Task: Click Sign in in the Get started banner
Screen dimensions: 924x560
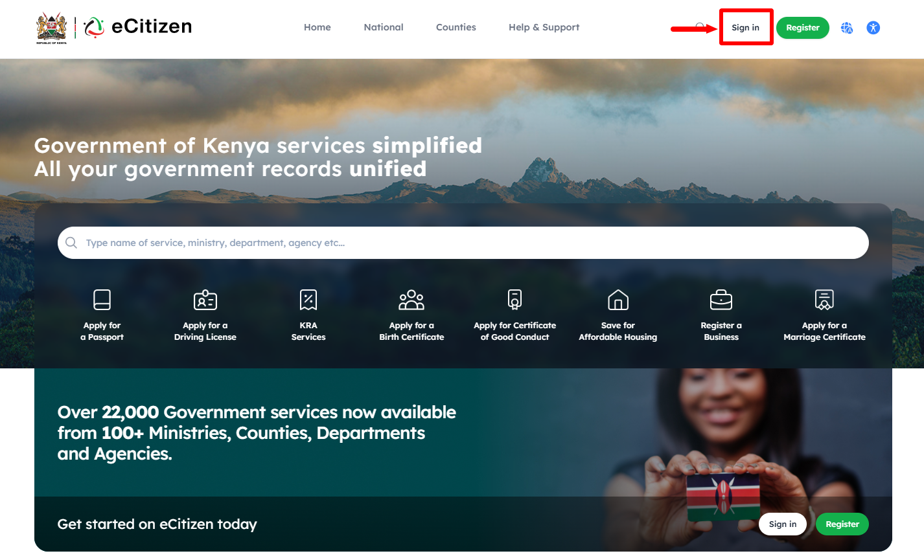Action: [783, 524]
